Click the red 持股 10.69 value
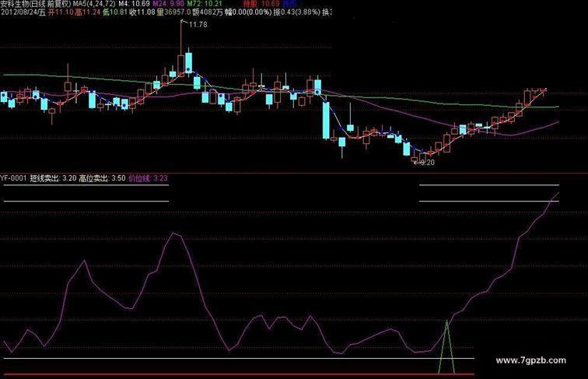 coord(261,4)
